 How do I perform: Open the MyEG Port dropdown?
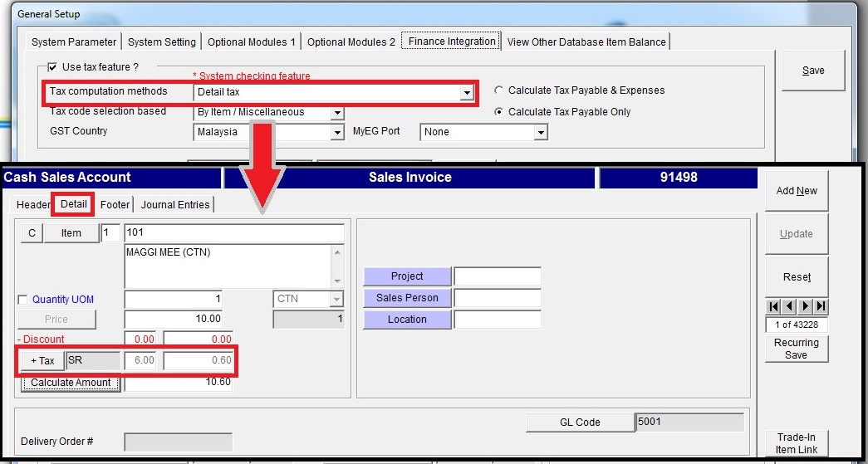541,133
